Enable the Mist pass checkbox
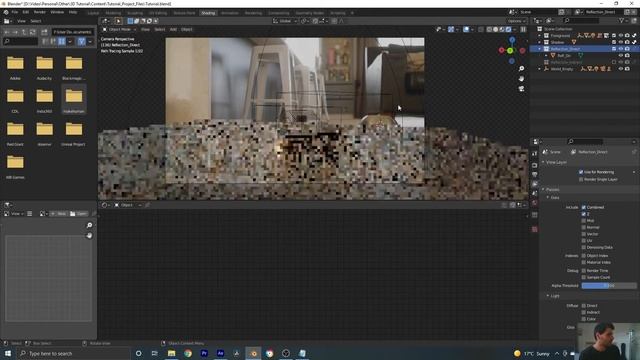Viewport: 640px width, 360px height. [x=584, y=221]
